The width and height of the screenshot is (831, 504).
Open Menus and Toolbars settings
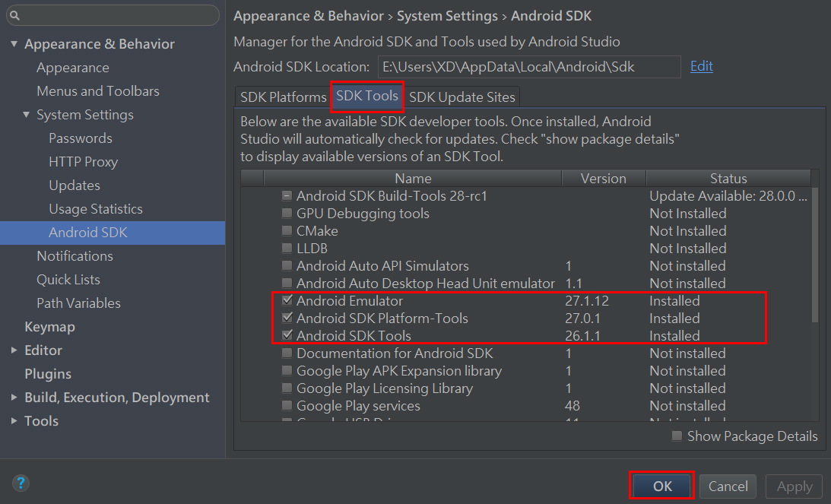[98, 91]
